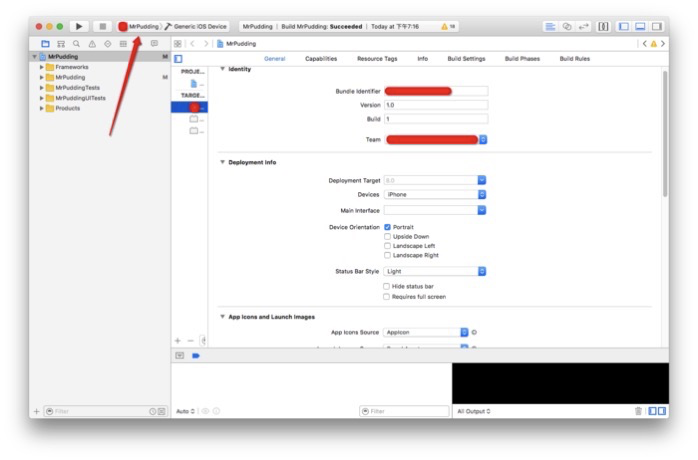The image size is (698, 460).
Task: Open the App Icons Source dropdown
Action: pos(426,332)
